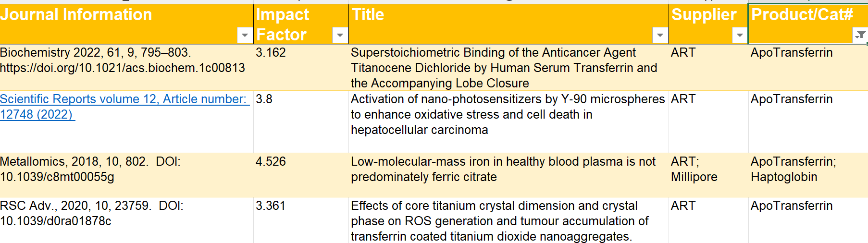Select the ApoTransferrin; Haptoglobin product cell
Viewport: 868px width, 243px height.
tap(807, 175)
